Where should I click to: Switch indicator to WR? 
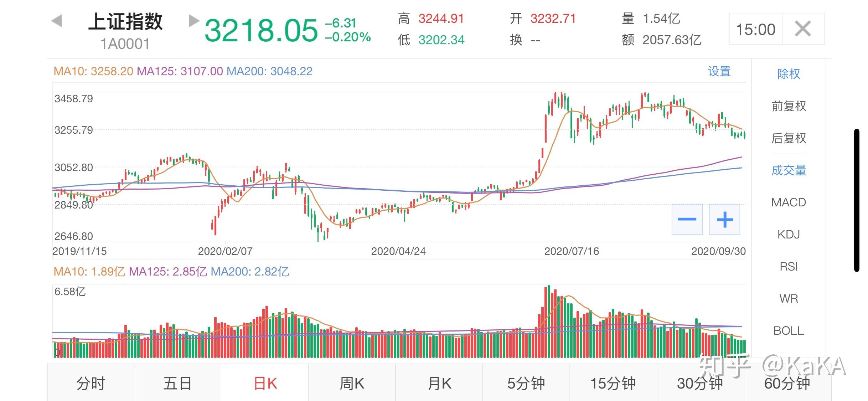click(789, 298)
